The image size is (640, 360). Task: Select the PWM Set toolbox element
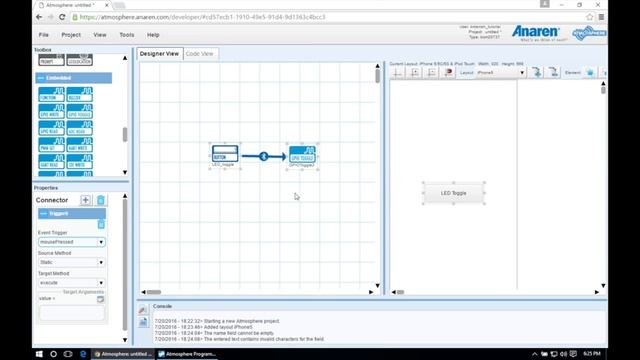[x=51, y=144]
